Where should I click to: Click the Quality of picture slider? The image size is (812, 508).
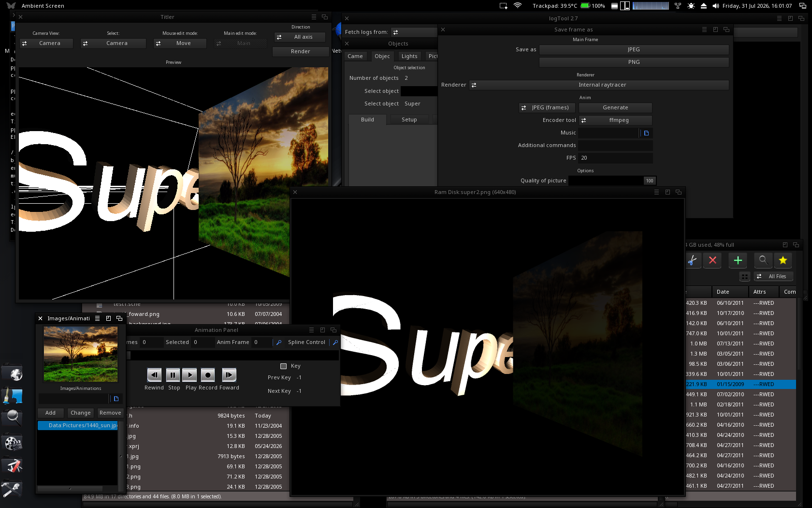pos(612,180)
